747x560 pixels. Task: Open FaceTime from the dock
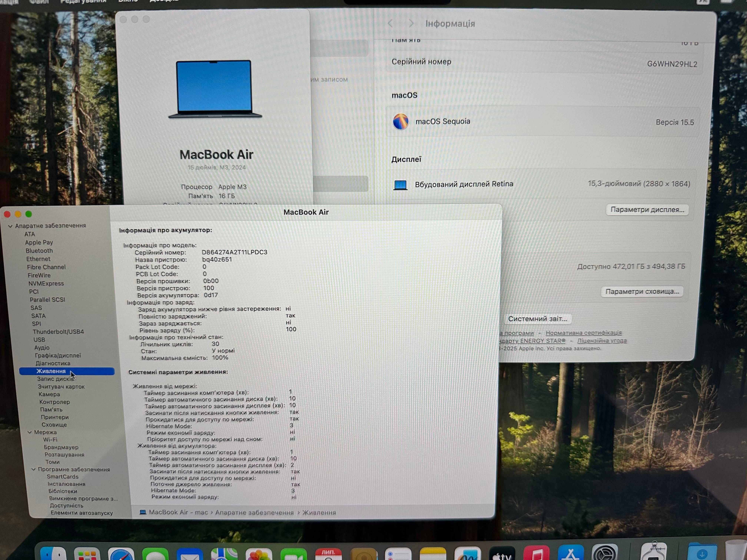pyautogui.click(x=293, y=554)
